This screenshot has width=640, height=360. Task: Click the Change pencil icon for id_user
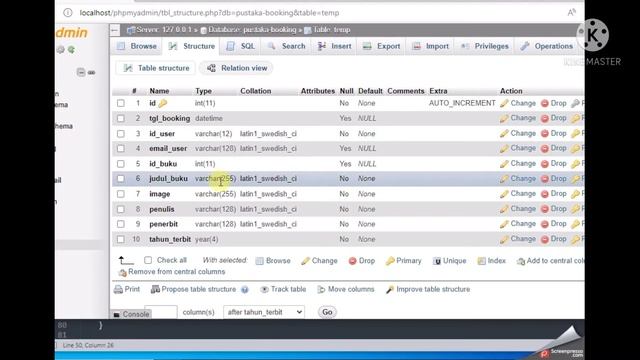pos(504,133)
